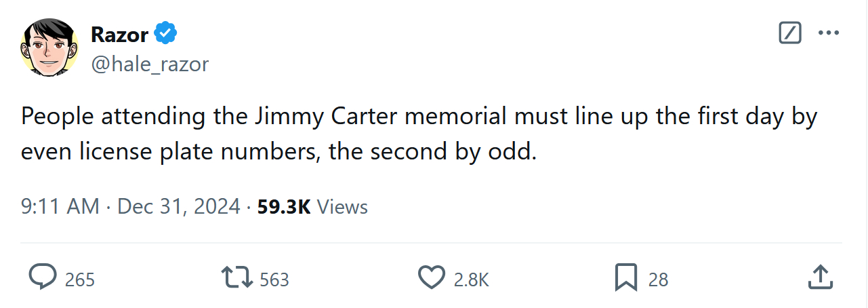
Task: Click the 265 replies count
Action: coord(80,280)
